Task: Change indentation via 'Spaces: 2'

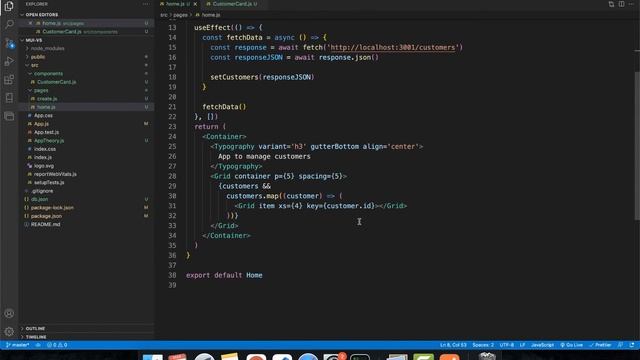Action: point(483,345)
